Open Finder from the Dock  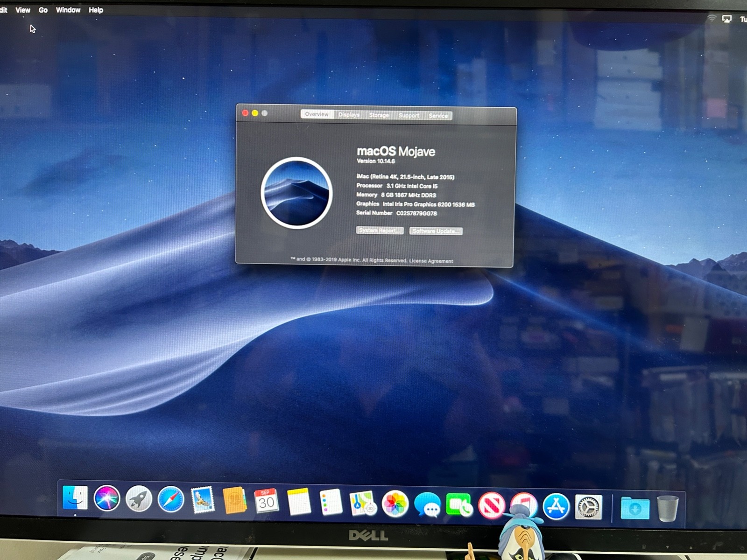(75, 498)
